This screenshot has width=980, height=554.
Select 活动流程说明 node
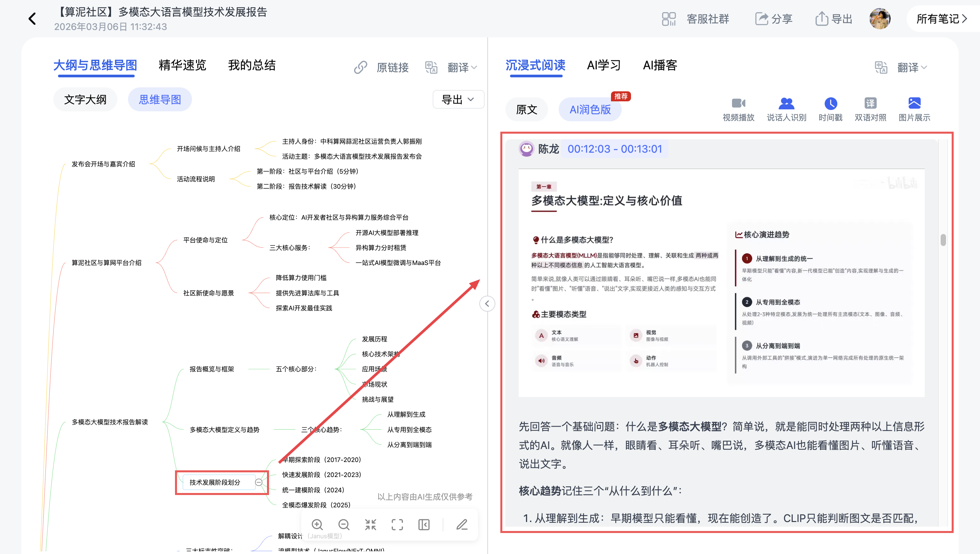(x=196, y=179)
